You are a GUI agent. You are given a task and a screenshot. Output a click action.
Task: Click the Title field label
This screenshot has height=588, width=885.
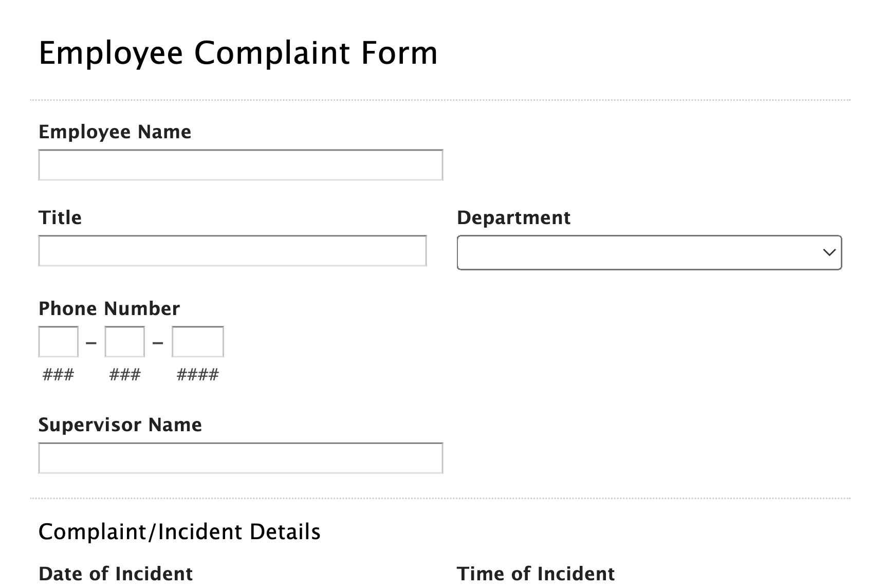[60, 218]
